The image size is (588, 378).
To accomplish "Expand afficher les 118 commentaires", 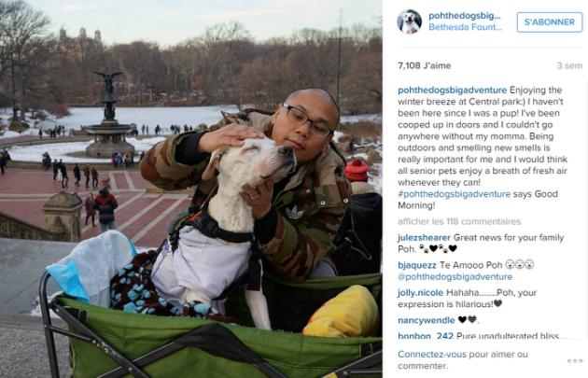I will (459, 221).
